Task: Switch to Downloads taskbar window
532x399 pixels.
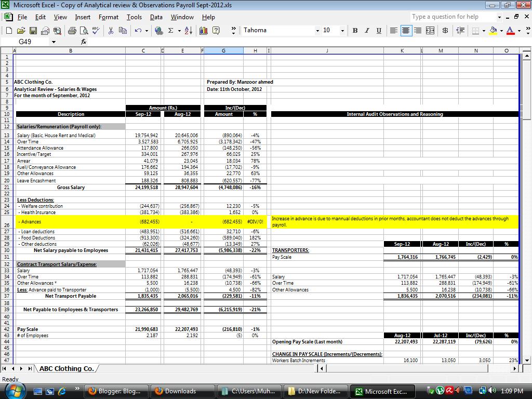Action: point(182,391)
